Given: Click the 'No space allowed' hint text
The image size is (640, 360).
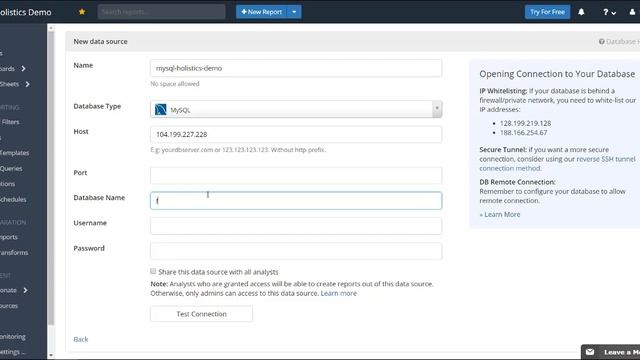Looking at the screenshot, I should 175,84.
